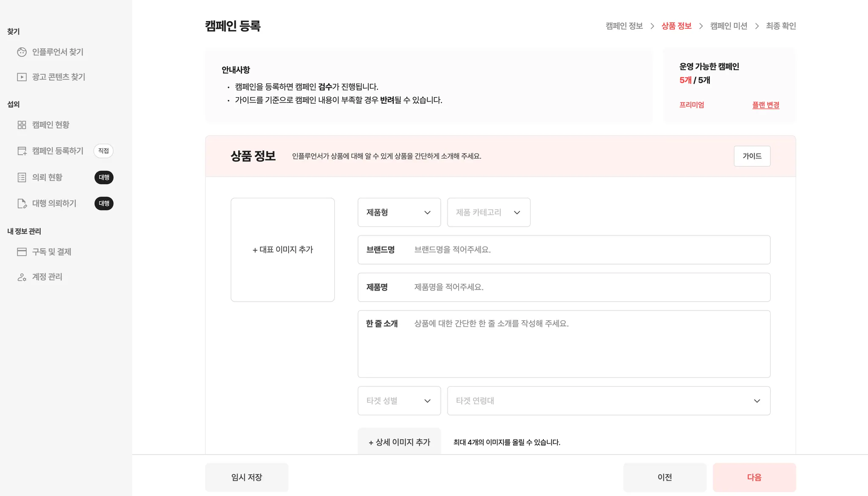Image resolution: width=868 pixels, height=496 pixels.
Task: Click the influencer search face icon
Action: pos(22,52)
